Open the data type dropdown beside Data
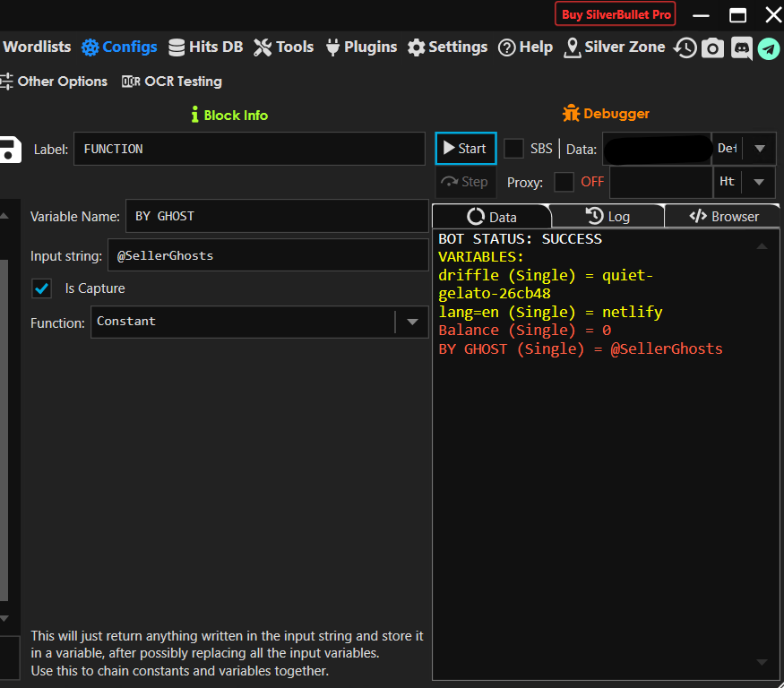Screen dimensions: 784x688 coord(759,149)
